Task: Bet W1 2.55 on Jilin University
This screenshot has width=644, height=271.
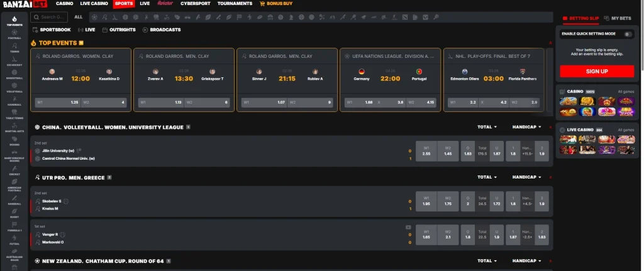Action: [426, 151]
